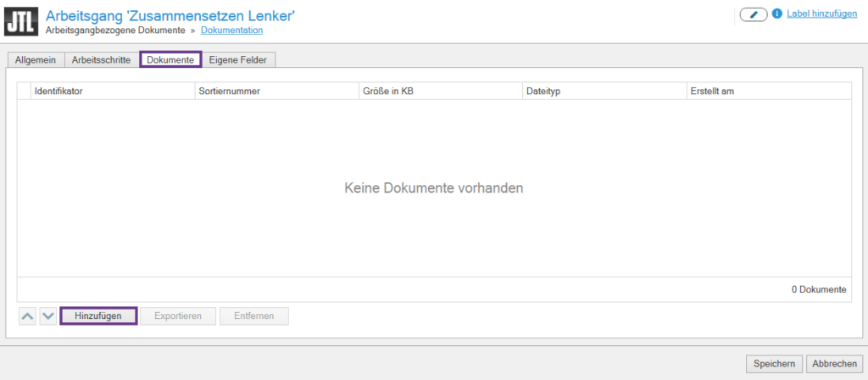The width and height of the screenshot is (868, 380).
Task: Click the Label hinzufügen link
Action: [x=822, y=14]
